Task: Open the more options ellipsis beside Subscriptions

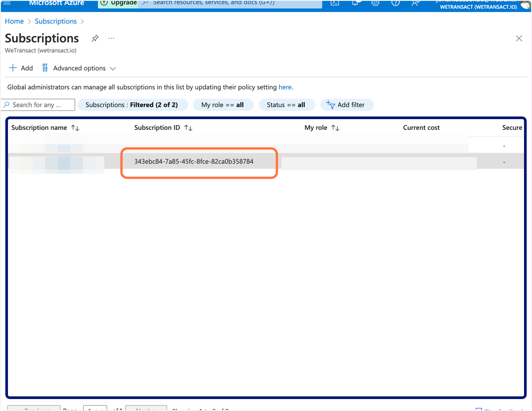Action: 111,39
